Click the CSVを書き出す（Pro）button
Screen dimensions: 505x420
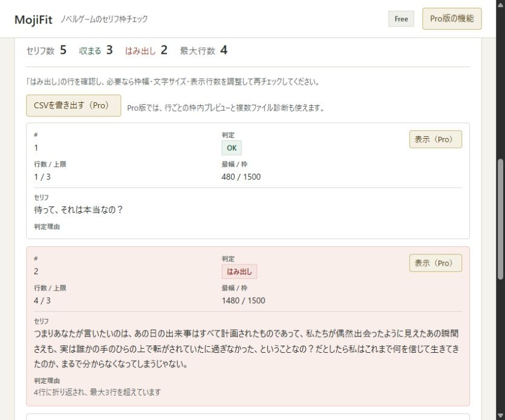pyautogui.click(x=73, y=105)
